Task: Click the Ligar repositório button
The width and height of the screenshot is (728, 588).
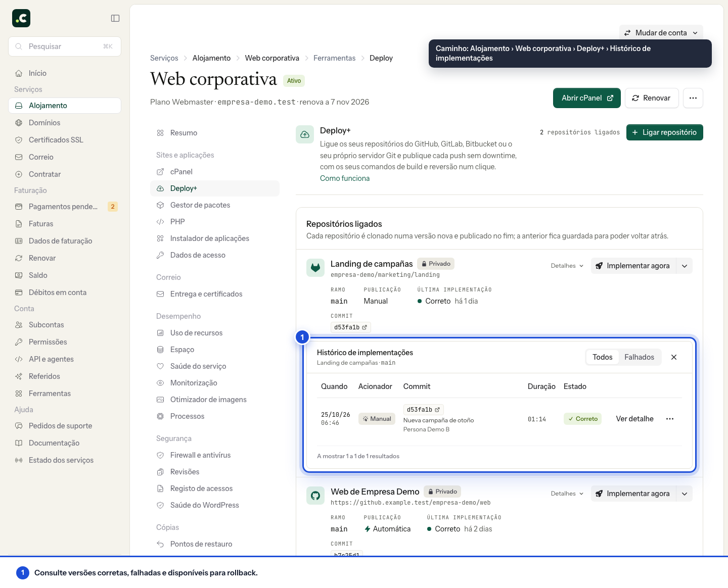Action: pyautogui.click(x=665, y=132)
